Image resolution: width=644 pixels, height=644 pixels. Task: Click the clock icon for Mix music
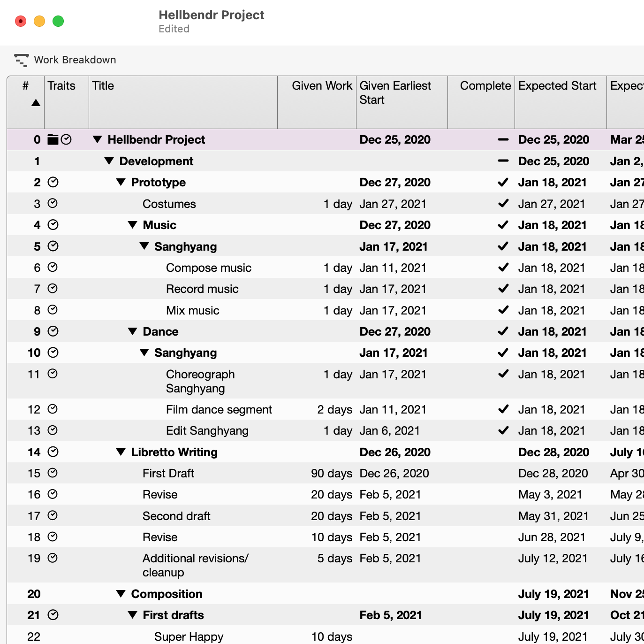pos(53,310)
